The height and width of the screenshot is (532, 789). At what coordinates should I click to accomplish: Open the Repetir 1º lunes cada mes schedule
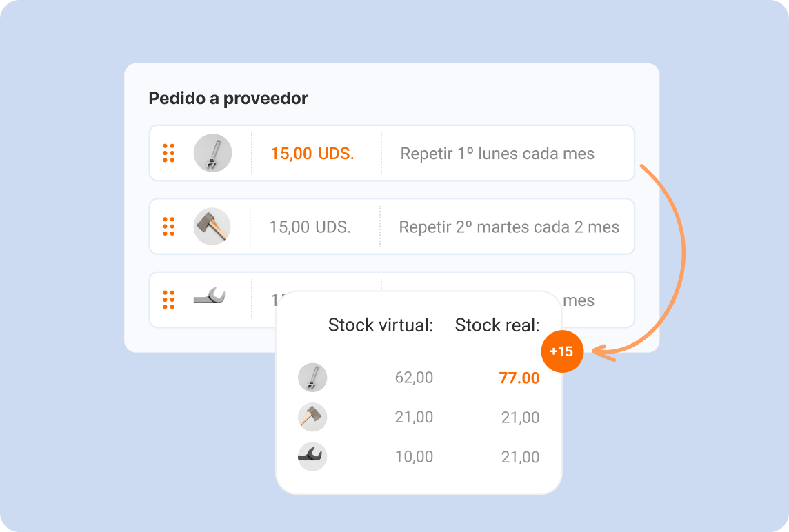tap(497, 154)
